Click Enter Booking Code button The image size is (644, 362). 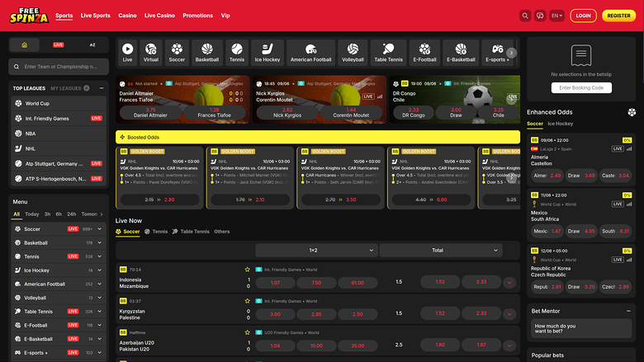(581, 87)
